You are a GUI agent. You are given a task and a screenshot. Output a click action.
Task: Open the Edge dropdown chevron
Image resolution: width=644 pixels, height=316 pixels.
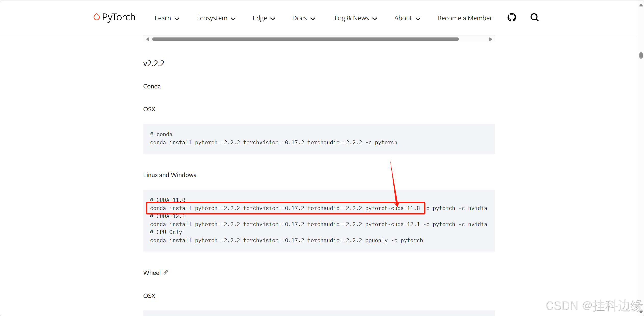coord(273,19)
